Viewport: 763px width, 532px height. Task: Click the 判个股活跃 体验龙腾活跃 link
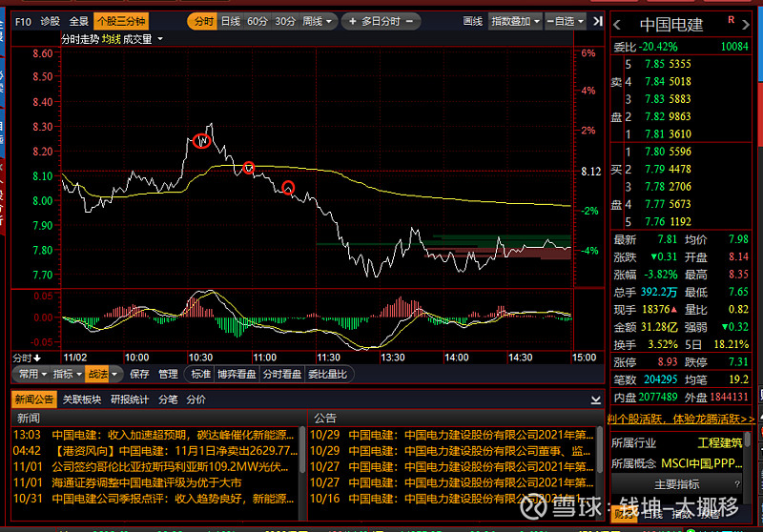point(681,419)
